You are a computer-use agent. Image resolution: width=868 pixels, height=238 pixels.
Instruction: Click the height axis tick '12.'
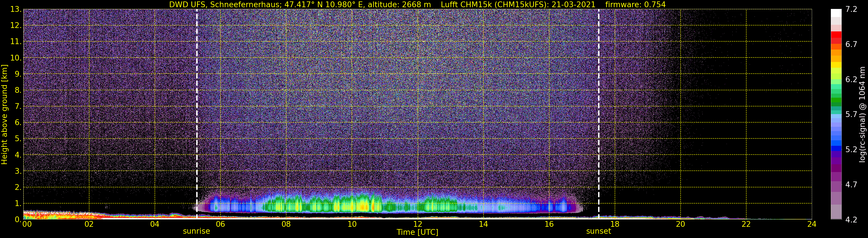pos(16,26)
